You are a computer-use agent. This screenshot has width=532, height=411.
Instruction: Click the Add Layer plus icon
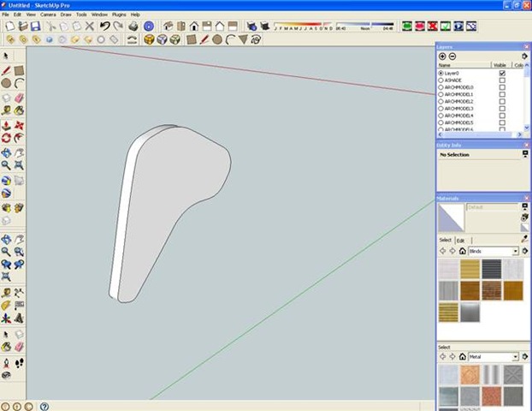[442, 56]
